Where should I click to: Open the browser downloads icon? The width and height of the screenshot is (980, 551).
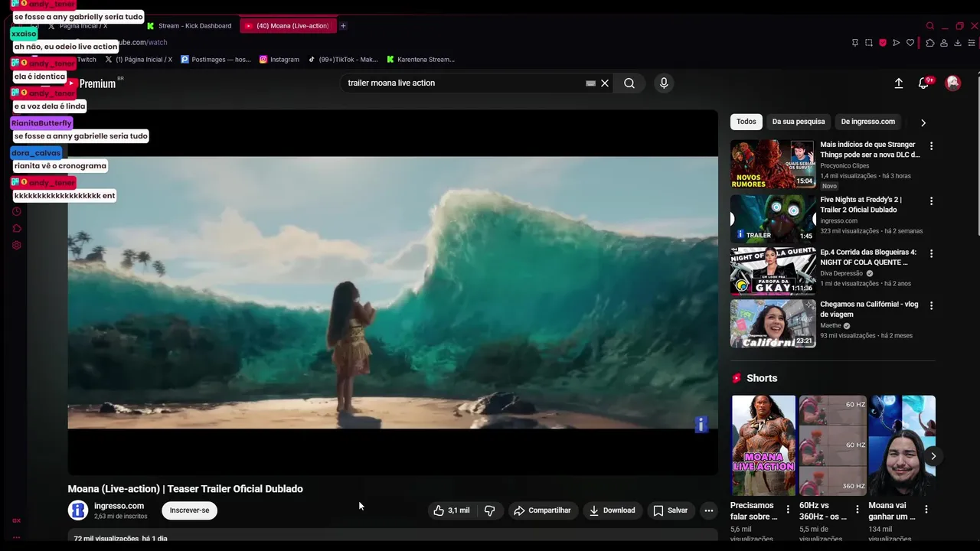click(958, 43)
